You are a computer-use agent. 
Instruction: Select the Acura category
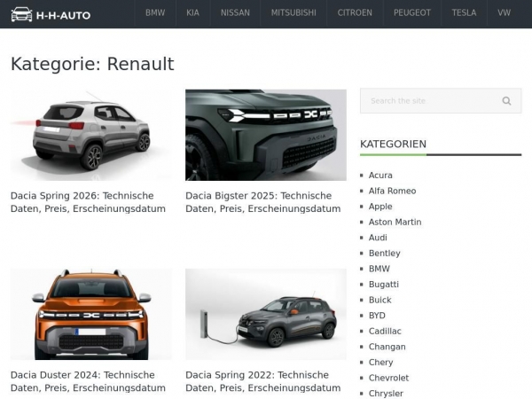380,176
